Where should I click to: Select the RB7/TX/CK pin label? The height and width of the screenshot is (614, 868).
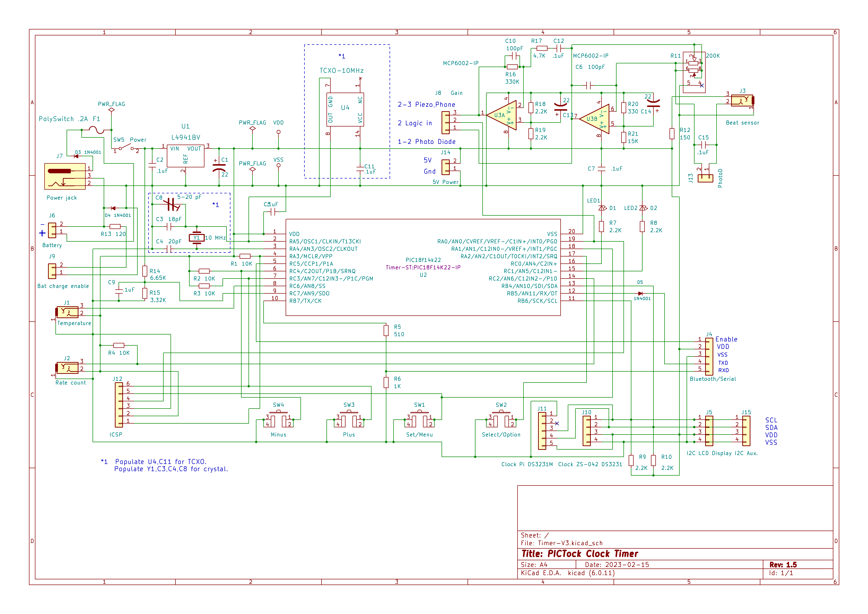[x=305, y=301]
